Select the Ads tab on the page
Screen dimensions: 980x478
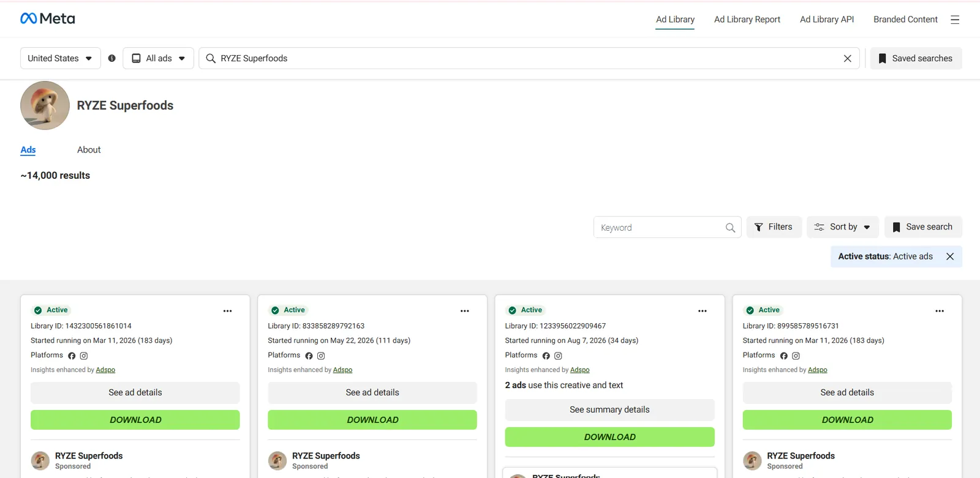(x=28, y=150)
